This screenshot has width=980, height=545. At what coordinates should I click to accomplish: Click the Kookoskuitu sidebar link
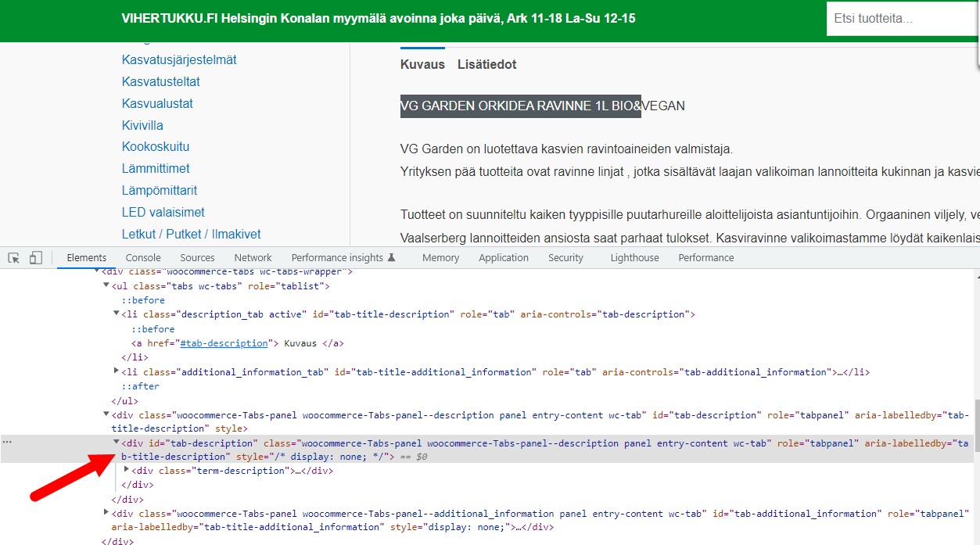(x=156, y=147)
